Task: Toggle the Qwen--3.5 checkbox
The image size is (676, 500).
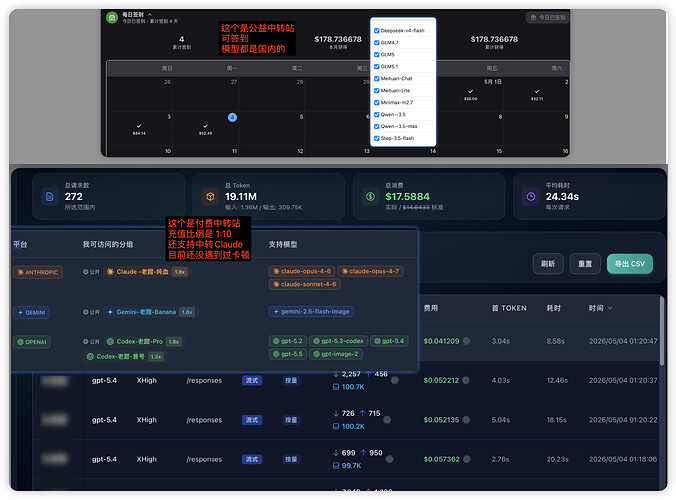Action: click(x=376, y=114)
